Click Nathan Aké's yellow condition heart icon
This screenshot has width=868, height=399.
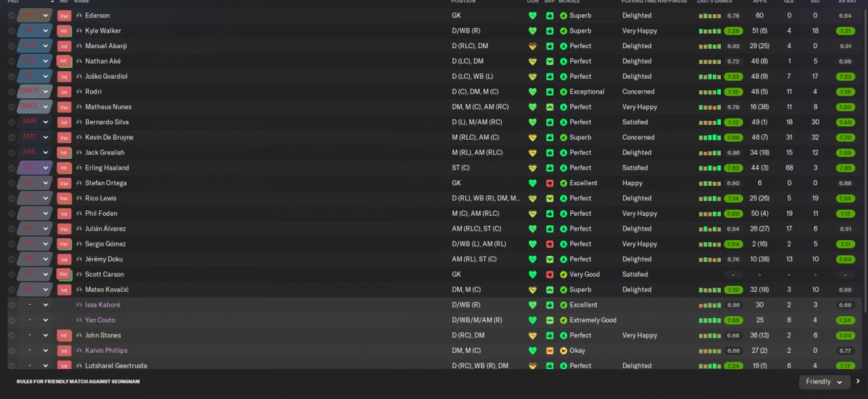tap(532, 61)
